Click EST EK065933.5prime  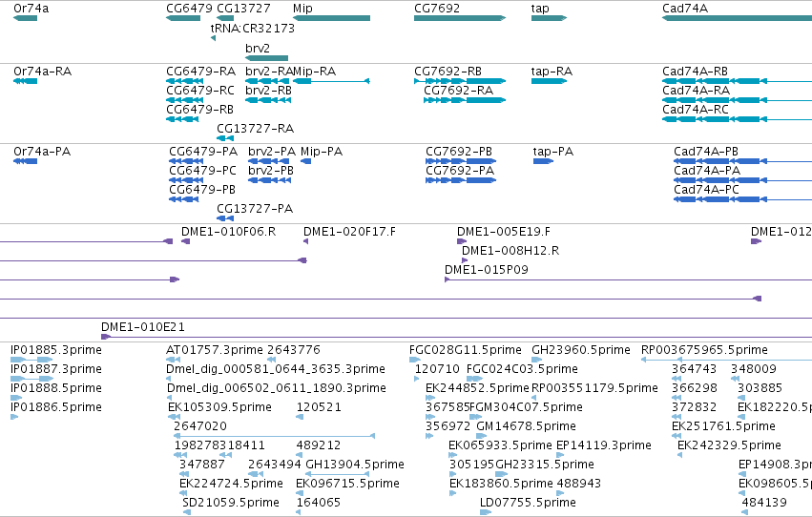tap(452, 455)
